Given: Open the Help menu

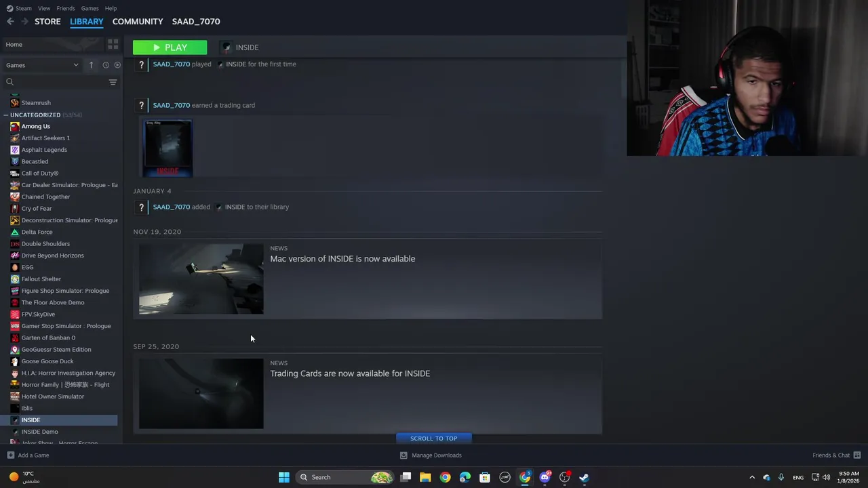Looking at the screenshot, I should [111, 8].
